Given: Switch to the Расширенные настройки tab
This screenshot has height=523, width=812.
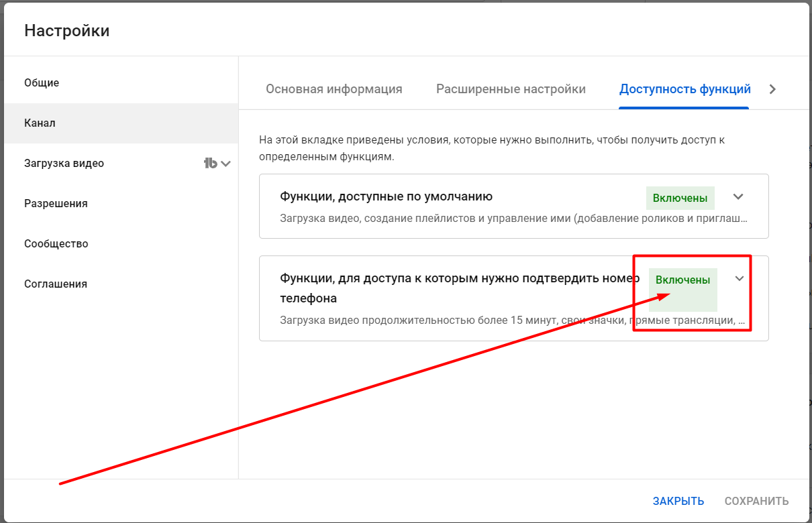Looking at the screenshot, I should pyautogui.click(x=511, y=89).
